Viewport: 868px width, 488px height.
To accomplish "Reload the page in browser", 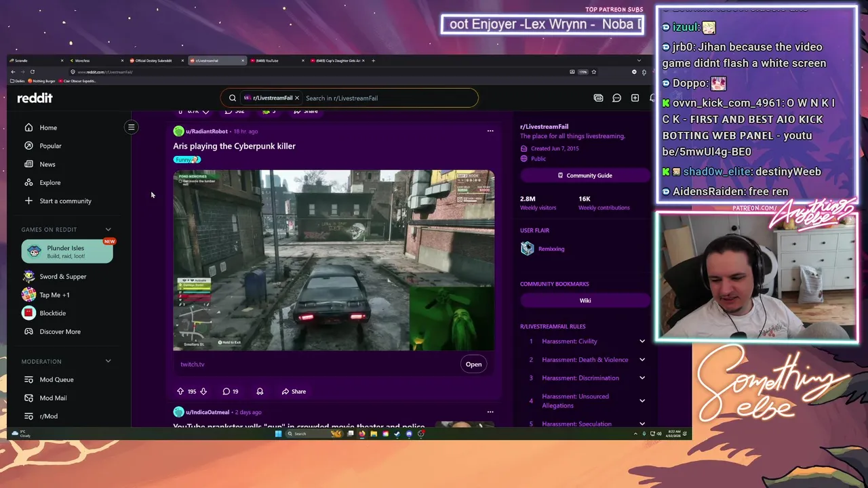I will tap(32, 72).
